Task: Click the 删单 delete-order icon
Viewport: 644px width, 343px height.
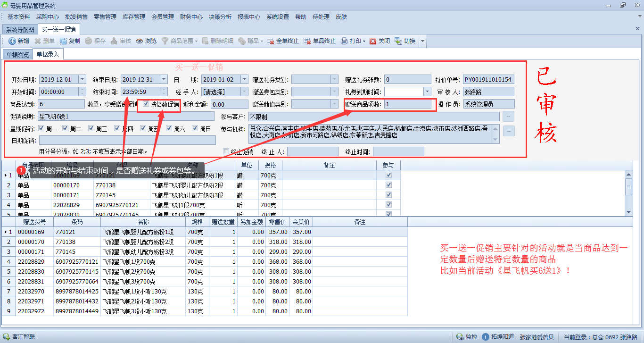Action: [x=37, y=41]
